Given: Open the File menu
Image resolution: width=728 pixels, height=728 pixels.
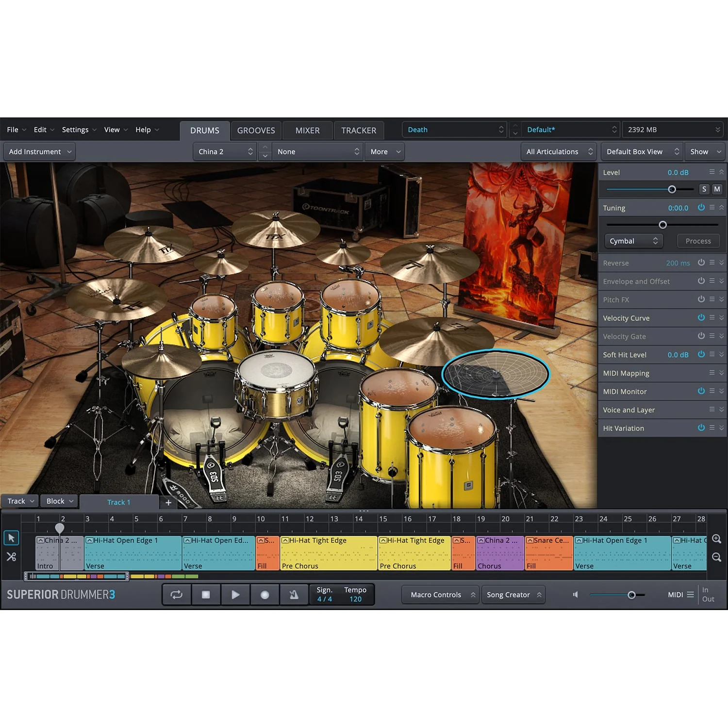Looking at the screenshot, I should (17, 130).
